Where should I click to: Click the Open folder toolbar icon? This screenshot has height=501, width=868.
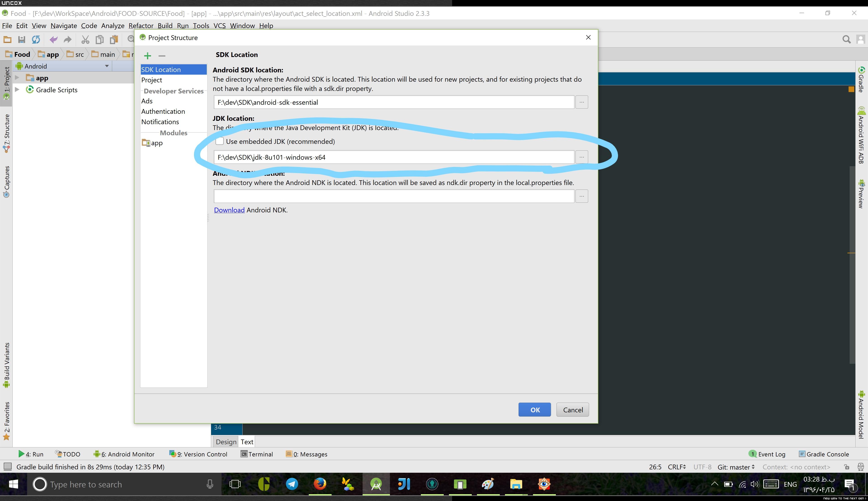[7, 40]
